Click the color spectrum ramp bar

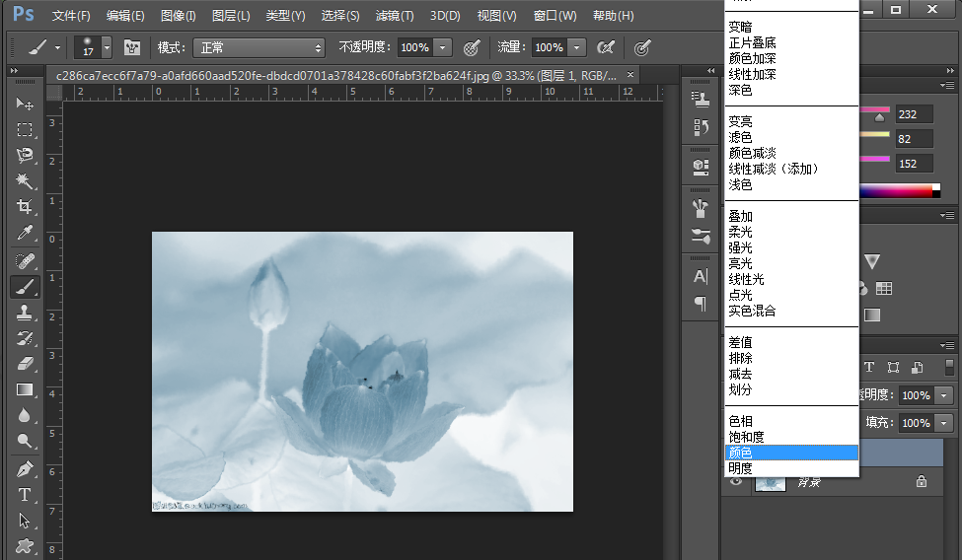click(x=897, y=190)
